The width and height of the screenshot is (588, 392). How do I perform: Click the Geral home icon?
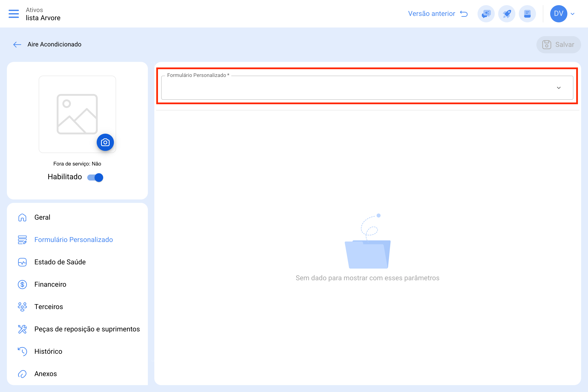(22, 217)
